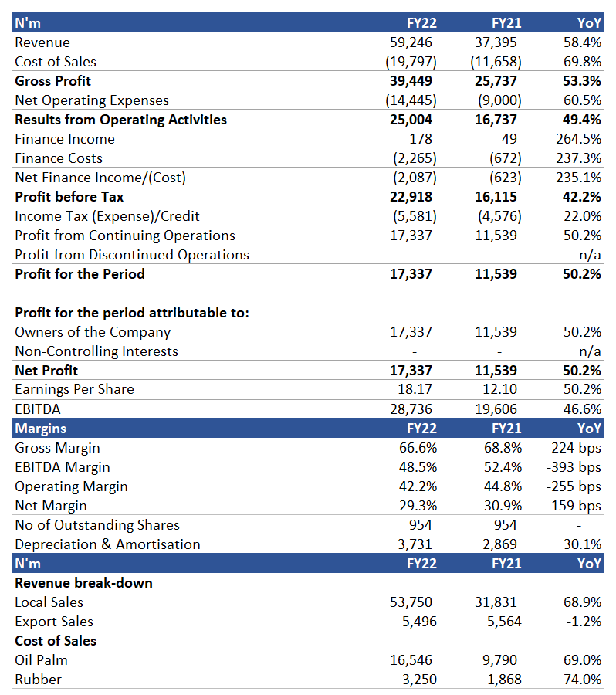The image size is (616, 695).
Task: Select Net Operating Expenses label
Action: pos(92,100)
